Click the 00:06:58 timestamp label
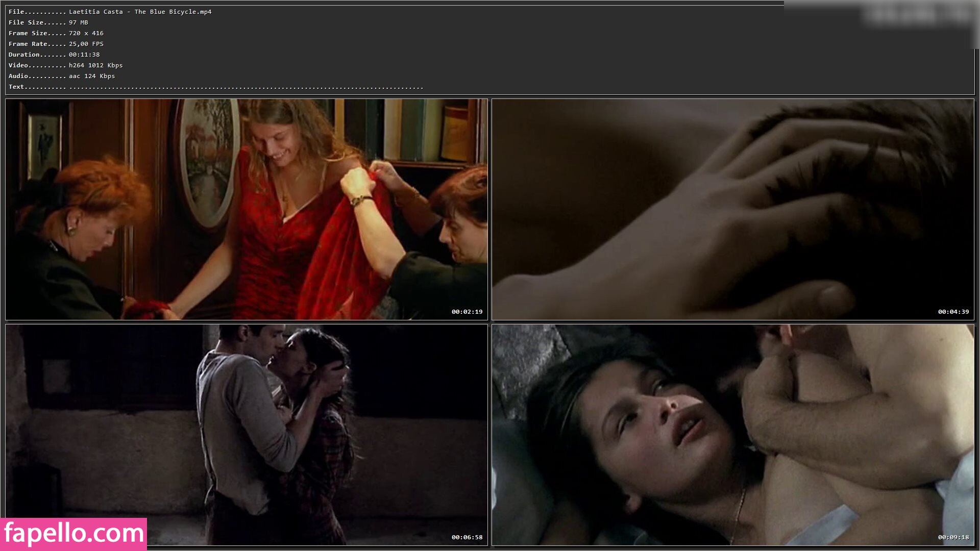This screenshot has width=980, height=551. 467,537
